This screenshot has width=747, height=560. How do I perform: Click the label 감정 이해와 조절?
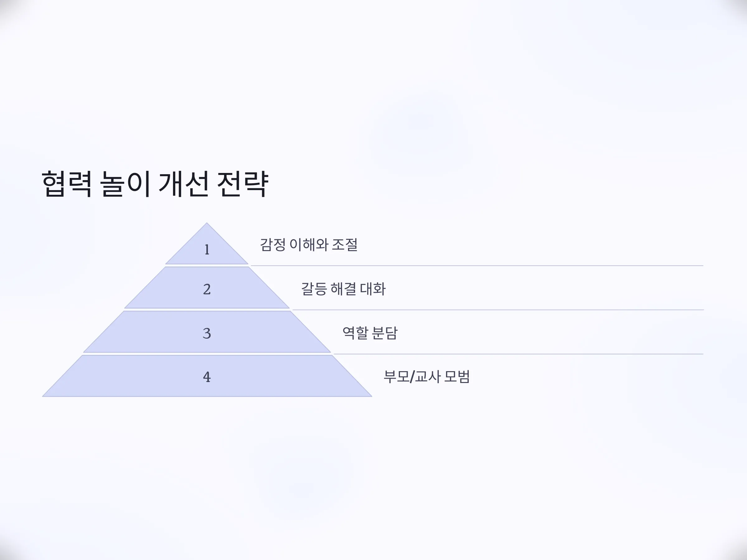(x=309, y=245)
